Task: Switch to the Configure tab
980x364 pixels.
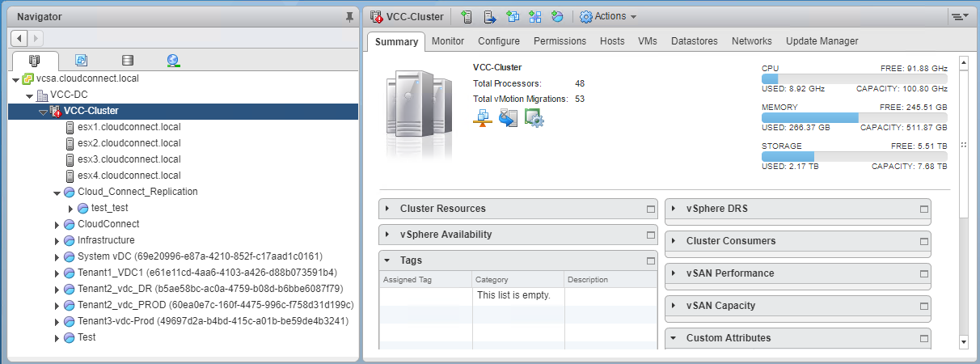Action: (x=499, y=41)
